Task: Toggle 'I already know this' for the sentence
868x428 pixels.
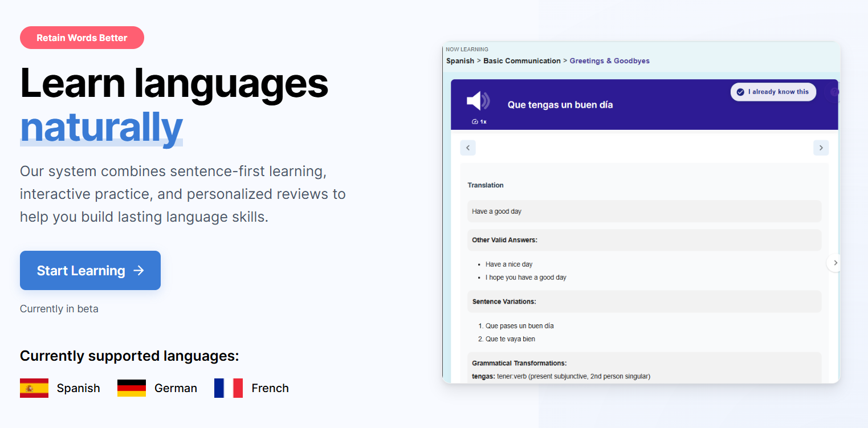Action: tap(773, 92)
